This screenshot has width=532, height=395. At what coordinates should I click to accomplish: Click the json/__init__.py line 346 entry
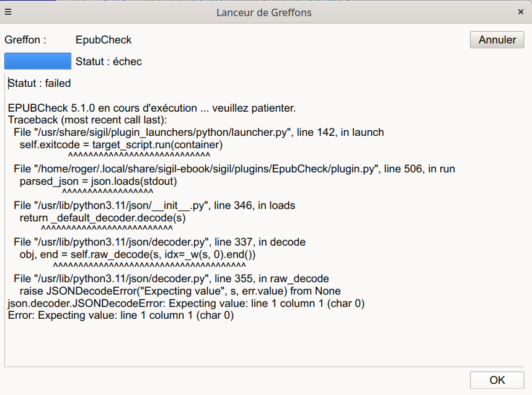[154, 205]
